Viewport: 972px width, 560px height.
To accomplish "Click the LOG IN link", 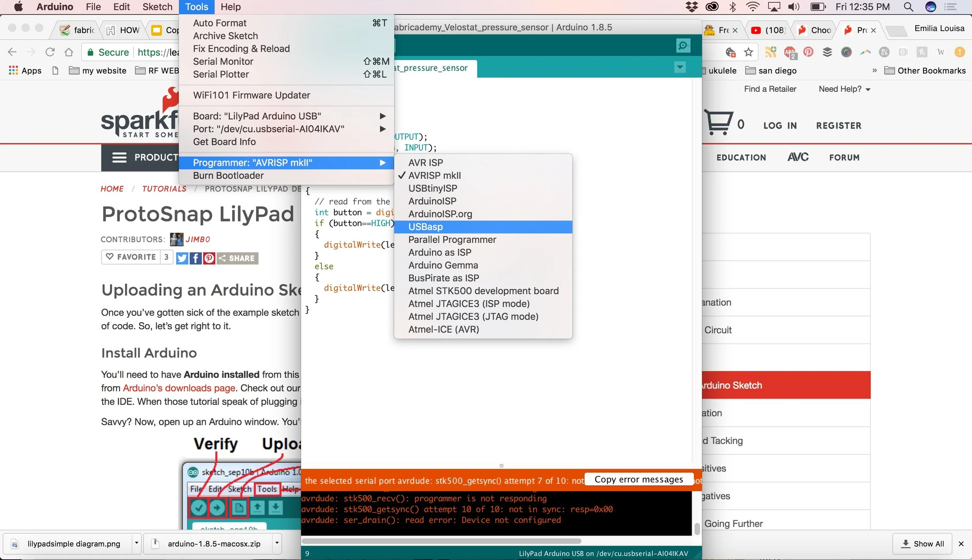I will [780, 126].
